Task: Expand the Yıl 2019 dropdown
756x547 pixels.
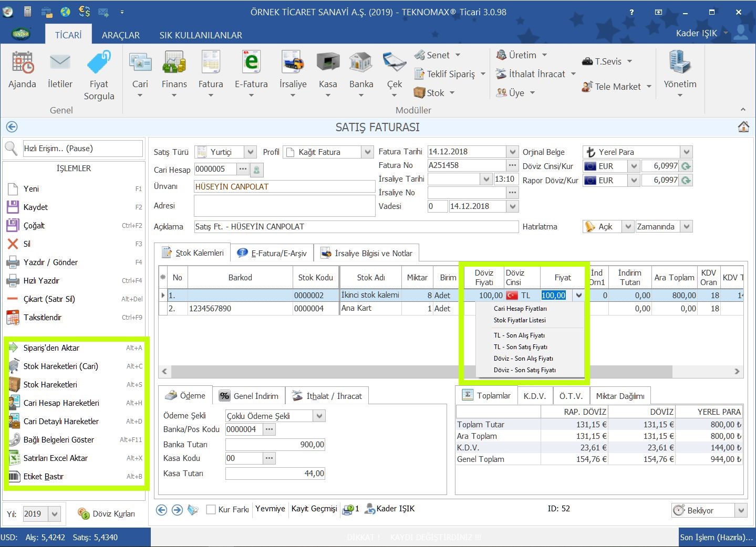Action: 55,514
